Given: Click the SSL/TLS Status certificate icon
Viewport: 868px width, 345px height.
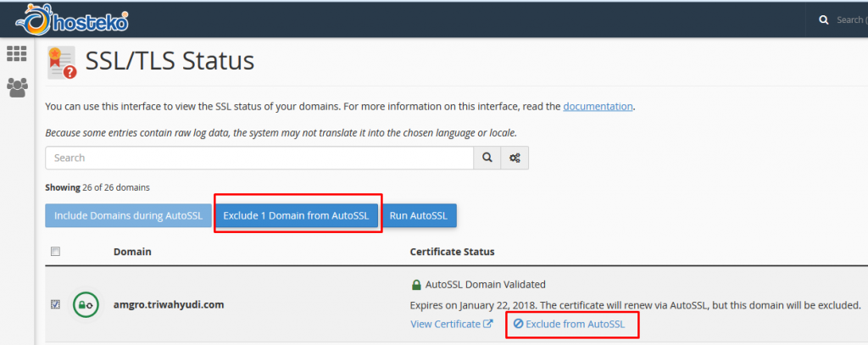Looking at the screenshot, I should [63, 62].
